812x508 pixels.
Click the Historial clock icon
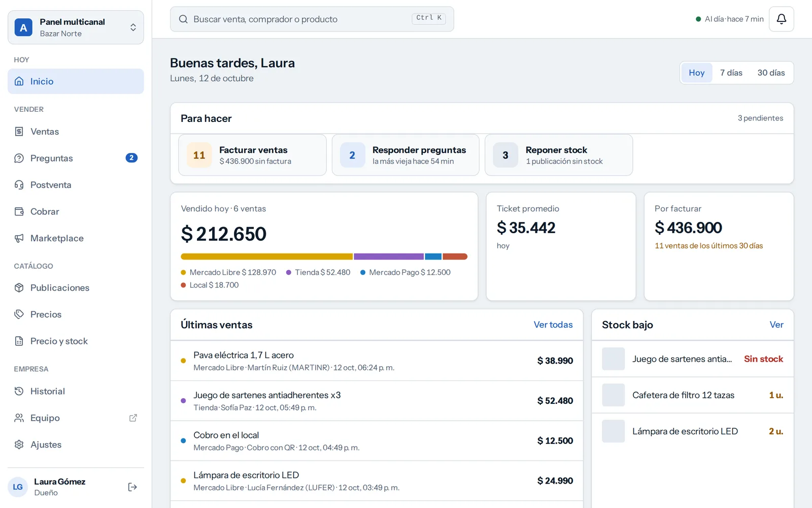pos(19,391)
